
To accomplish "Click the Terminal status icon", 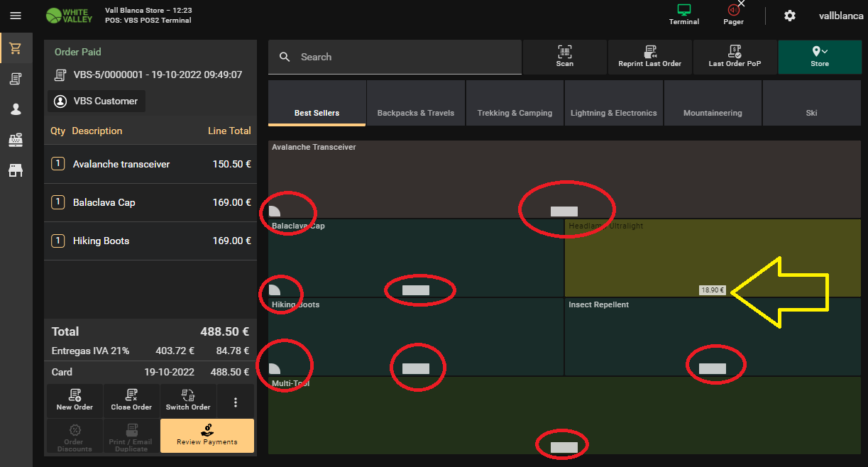I will pos(683,15).
